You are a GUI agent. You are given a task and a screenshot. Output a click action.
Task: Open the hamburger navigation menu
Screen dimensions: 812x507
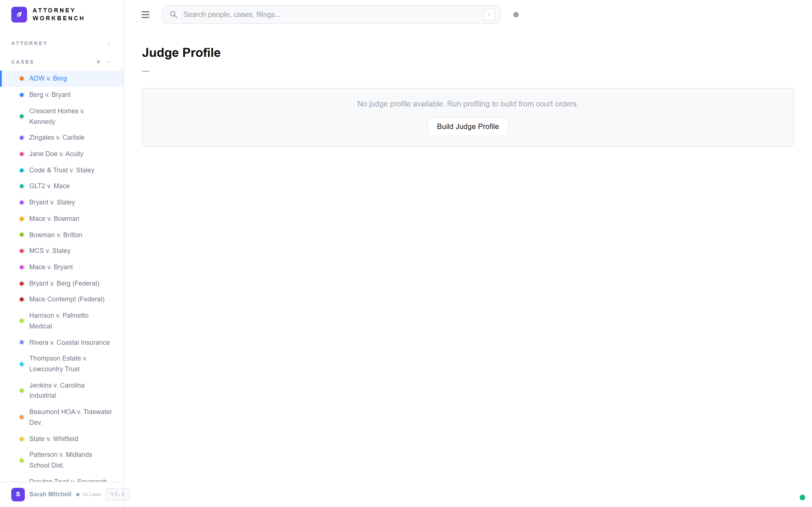145,14
